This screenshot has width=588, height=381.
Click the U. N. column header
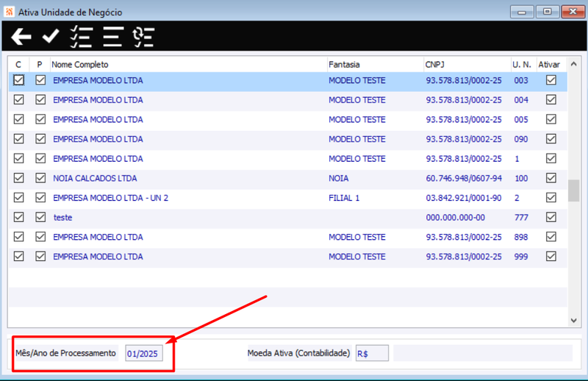click(523, 65)
